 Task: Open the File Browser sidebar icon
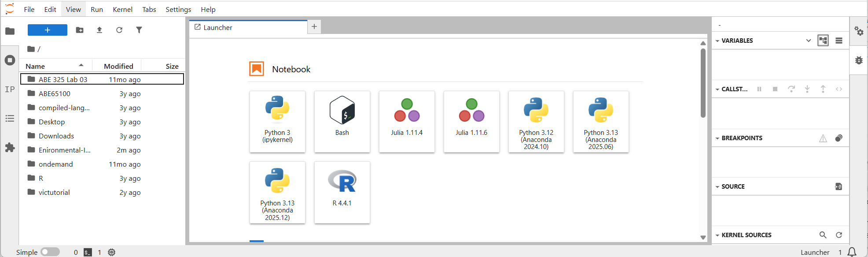pos(10,31)
